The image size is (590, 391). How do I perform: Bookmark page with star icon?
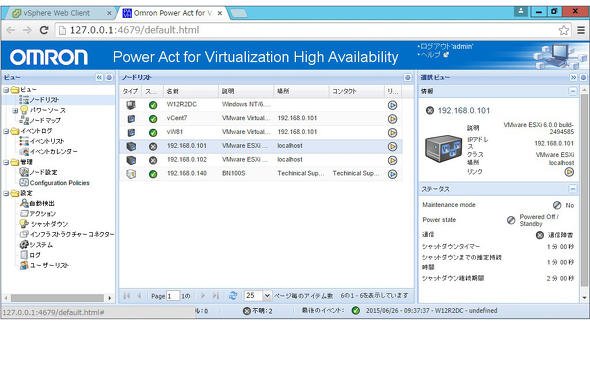tap(563, 30)
